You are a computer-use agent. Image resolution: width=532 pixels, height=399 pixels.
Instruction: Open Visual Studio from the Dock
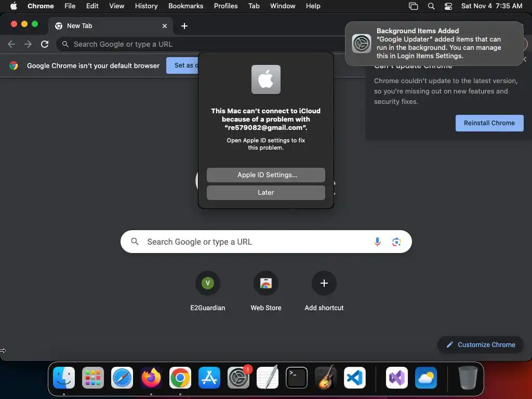pyautogui.click(x=397, y=377)
